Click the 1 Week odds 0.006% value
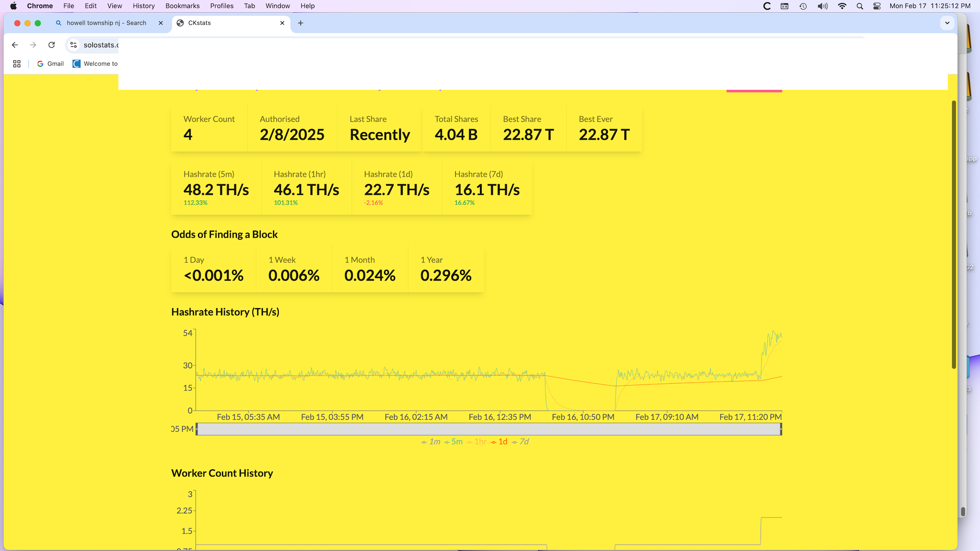 294,275
